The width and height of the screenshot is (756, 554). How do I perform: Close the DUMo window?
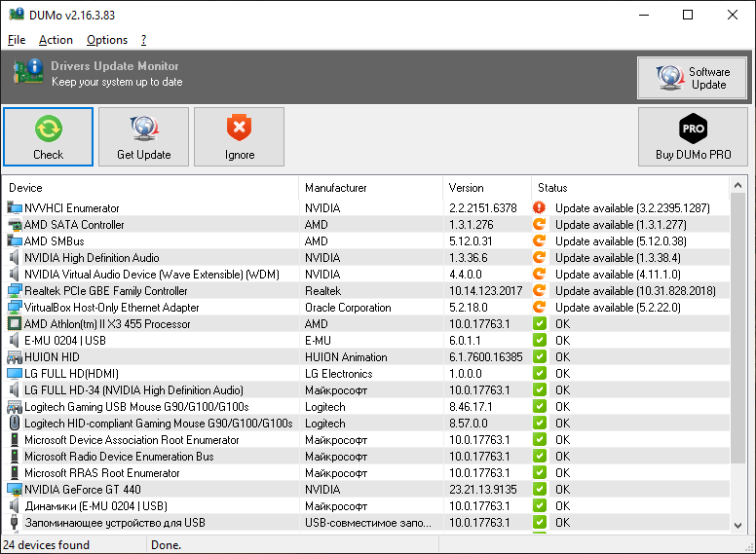[x=733, y=15]
